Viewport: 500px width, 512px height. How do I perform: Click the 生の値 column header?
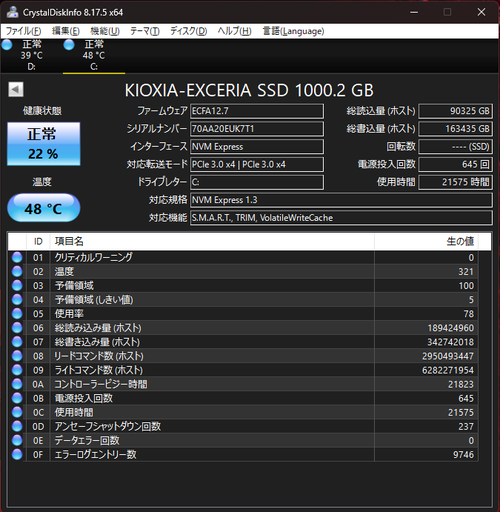pos(426,241)
